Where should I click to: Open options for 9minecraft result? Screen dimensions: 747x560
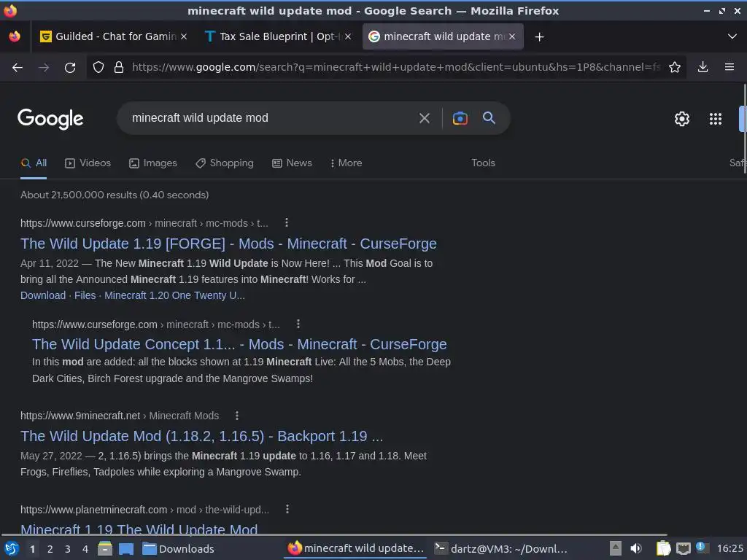(237, 415)
